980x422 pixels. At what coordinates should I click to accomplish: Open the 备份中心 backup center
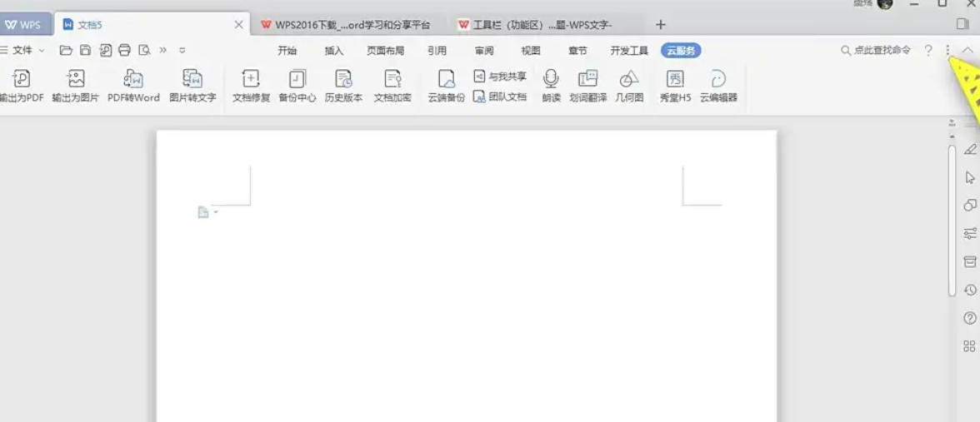(x=297, y=86)
